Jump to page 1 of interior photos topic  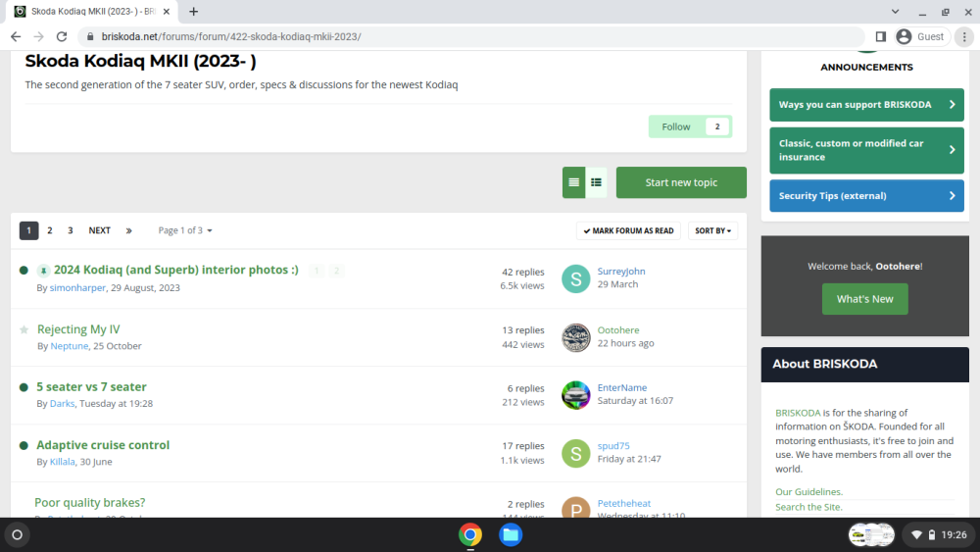[317, 271]
